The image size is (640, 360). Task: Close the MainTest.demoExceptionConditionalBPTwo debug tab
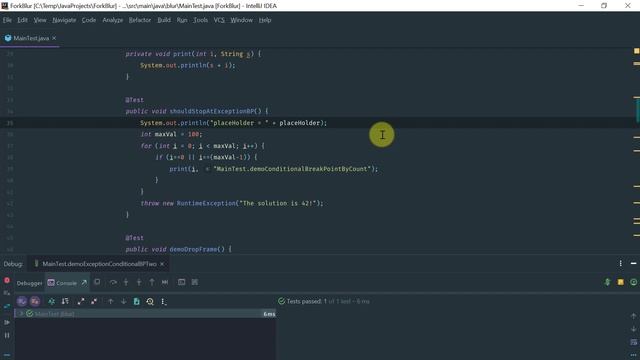(162, 264)
